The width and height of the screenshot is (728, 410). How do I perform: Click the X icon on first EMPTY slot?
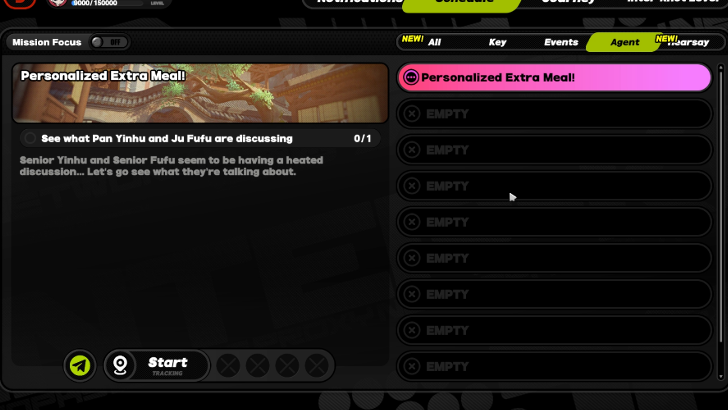click(412, 113)
